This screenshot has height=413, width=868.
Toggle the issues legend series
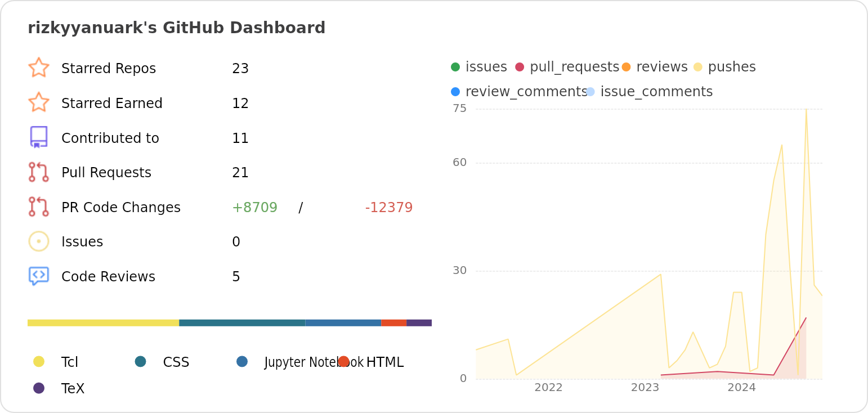[x=479, y=67]
